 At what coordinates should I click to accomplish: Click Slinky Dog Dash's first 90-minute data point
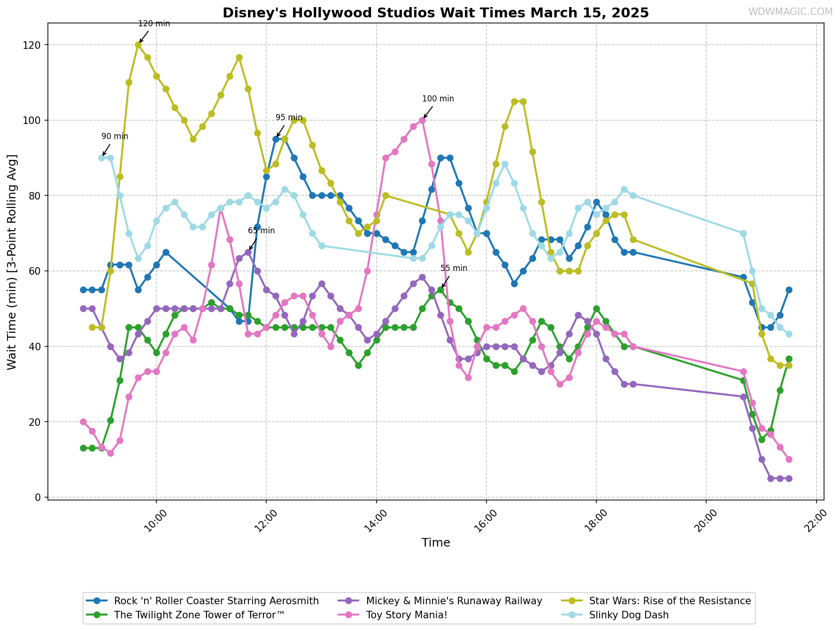point(101,158)
